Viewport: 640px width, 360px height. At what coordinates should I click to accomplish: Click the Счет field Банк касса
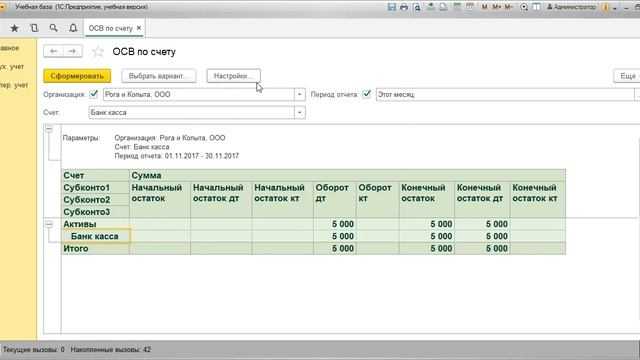point(191,112)
